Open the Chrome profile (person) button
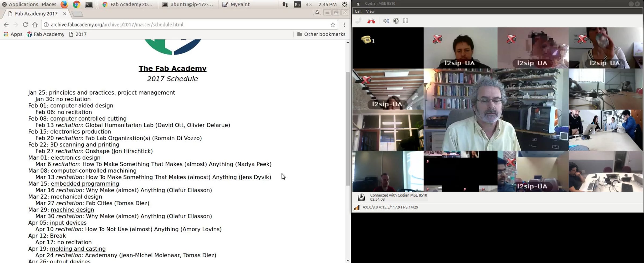644x263 pixels. point(317,12)
